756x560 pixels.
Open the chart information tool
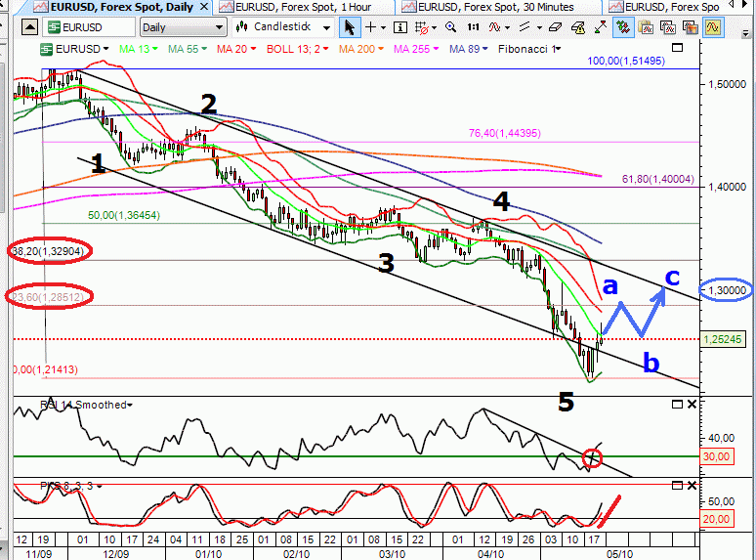400,27
